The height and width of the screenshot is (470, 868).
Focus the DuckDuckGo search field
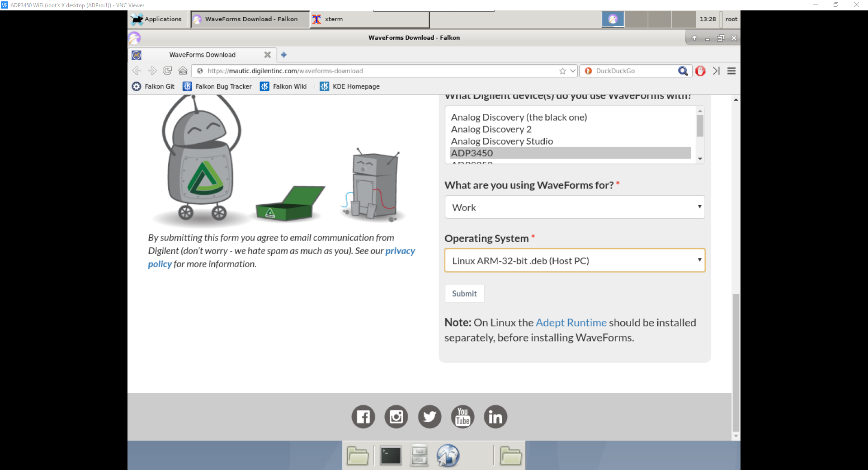pyautogui.click(x=635, y=71)
